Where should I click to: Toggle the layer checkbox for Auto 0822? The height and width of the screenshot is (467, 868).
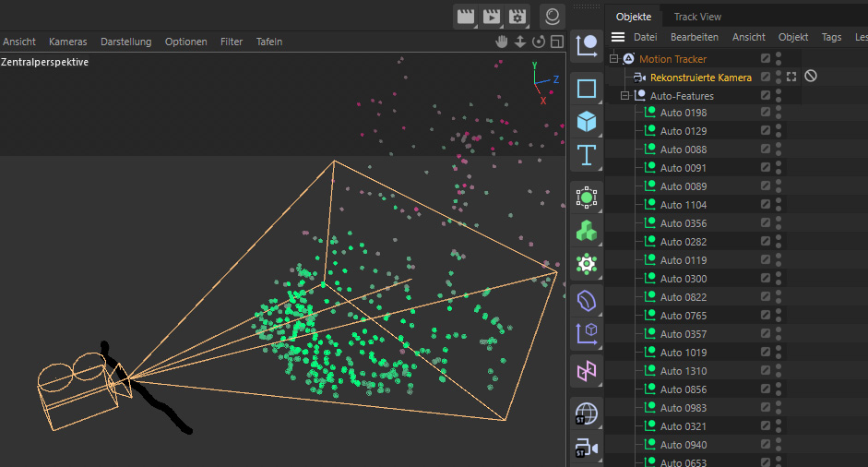click(766, 296)
